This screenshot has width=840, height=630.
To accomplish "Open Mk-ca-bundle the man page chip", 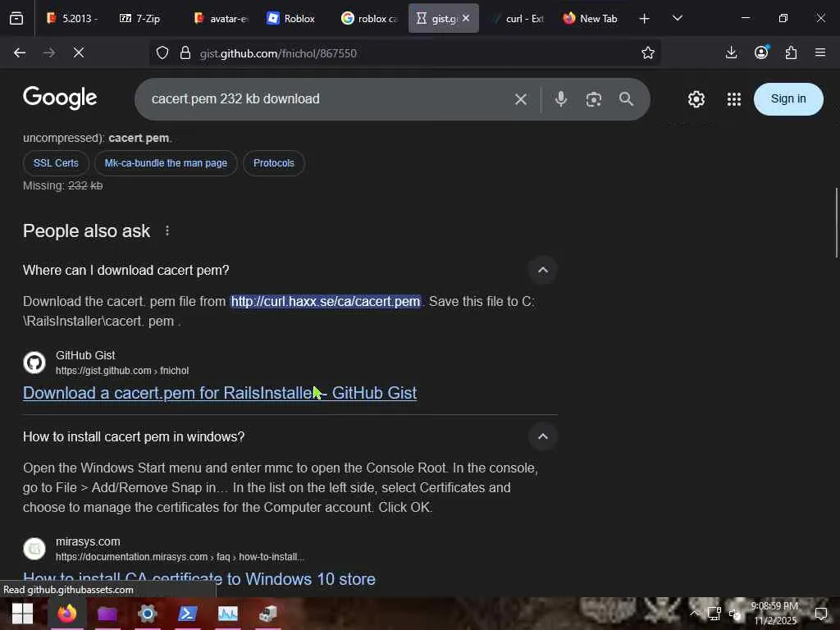I will pos(166,163).
